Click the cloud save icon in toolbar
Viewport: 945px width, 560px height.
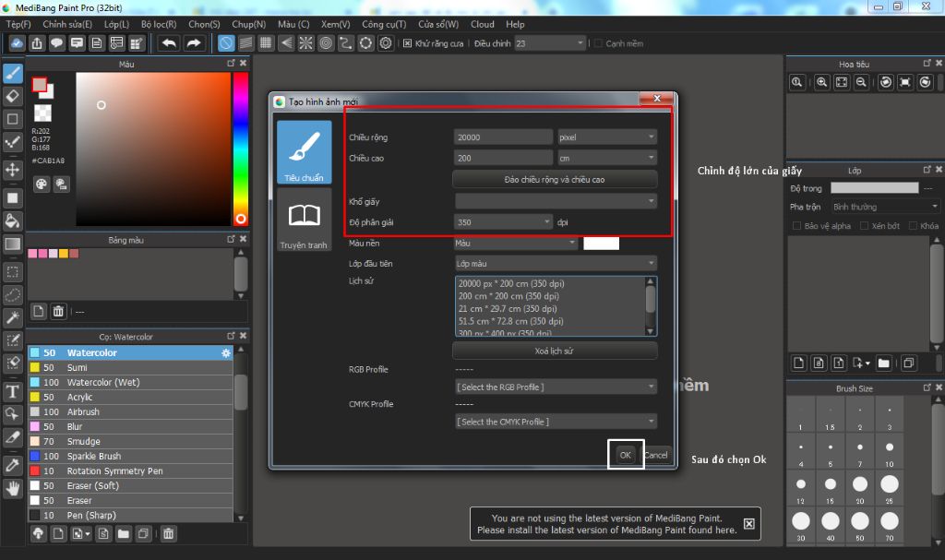click(x=17, y=43)
